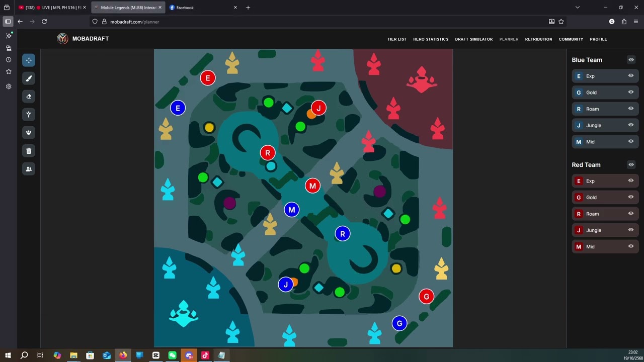Hide the Red Team Mid marker
The width and height of the screenshot is (644, 362).
tap(630, 246)
